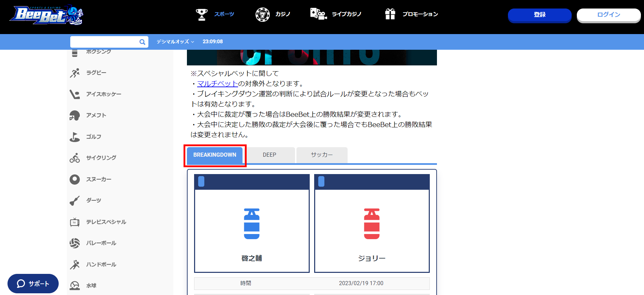Click the rugby player icon
The height and width of the screenshot is (295, 644).
[x=75, y=73]
